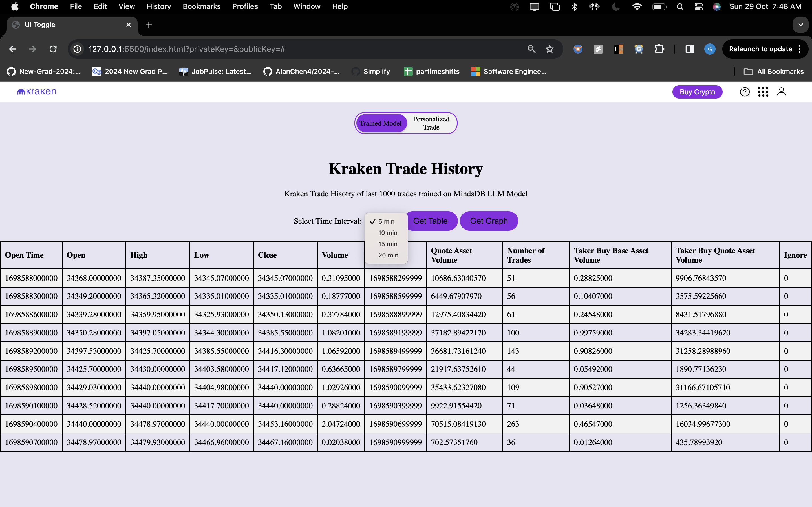Choose 20 min interval option
812x507 pixels.
388,255
